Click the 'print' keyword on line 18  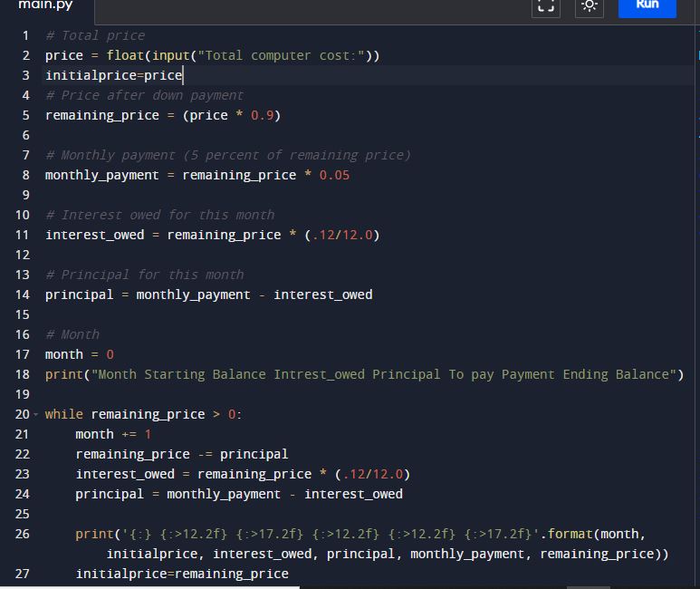(x=63, y=374)
